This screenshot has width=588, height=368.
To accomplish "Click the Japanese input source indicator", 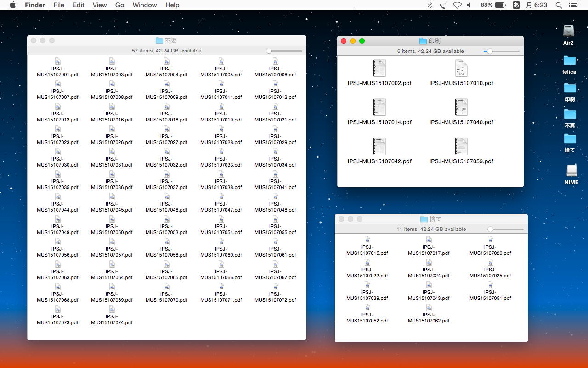I will 516,5.
